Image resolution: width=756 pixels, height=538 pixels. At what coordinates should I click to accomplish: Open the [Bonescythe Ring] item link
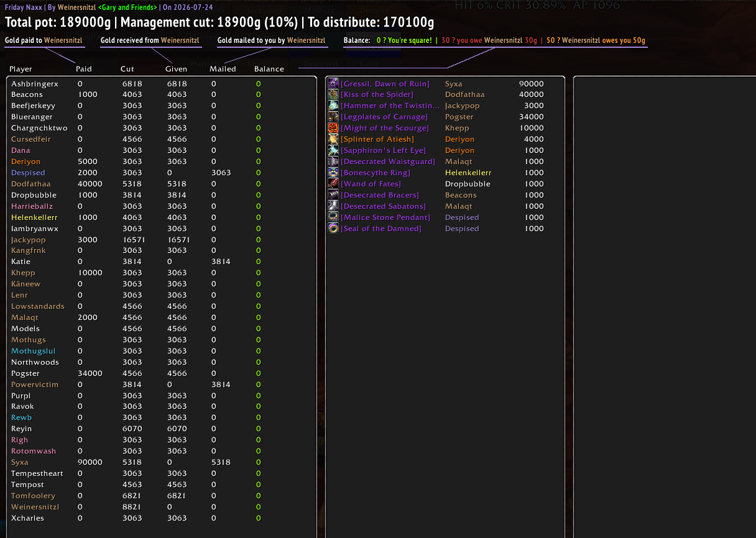point(376,173)
